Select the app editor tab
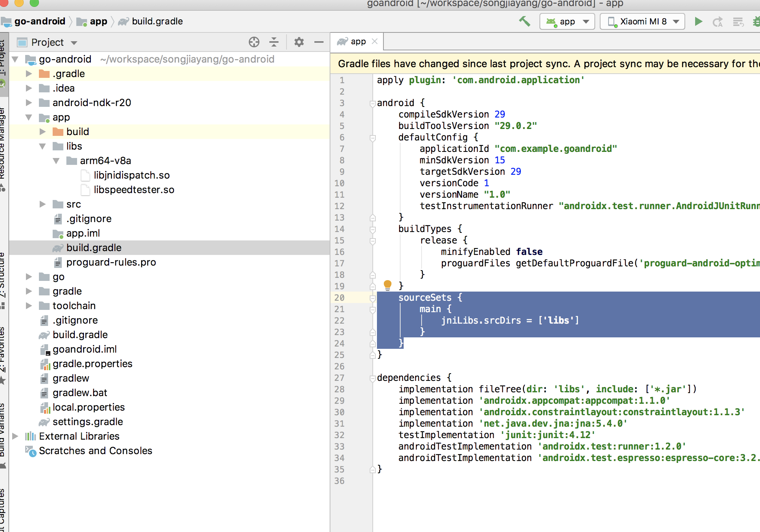This screenshot has width=760, height=532. [x=357, y=42]
